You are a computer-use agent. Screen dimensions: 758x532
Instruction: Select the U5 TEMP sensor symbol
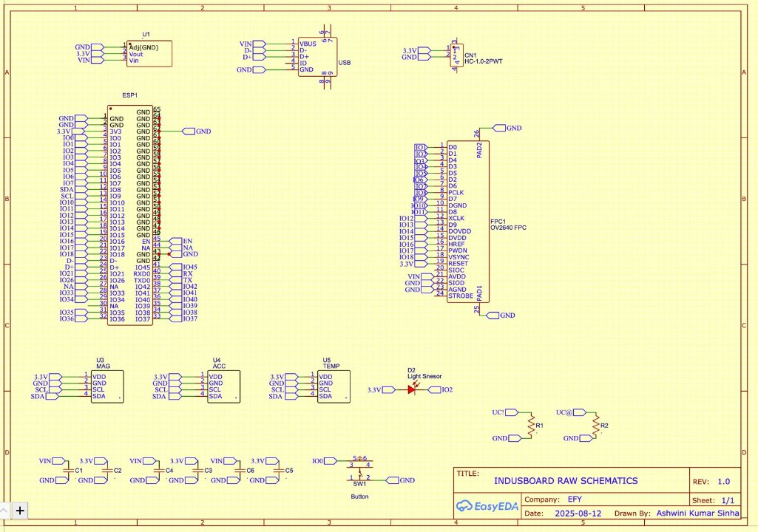coord(334,386)
